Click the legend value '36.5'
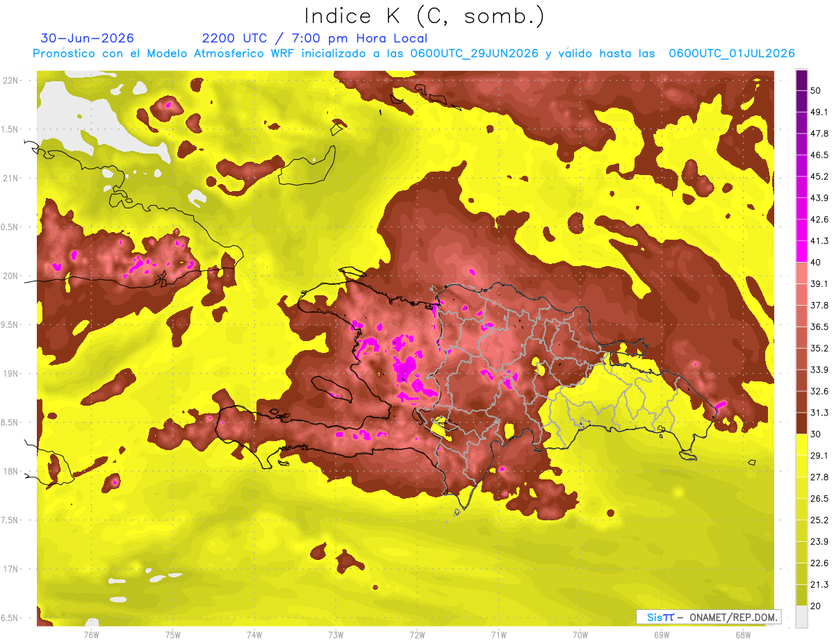The width and height of the screenshot is (834, 644). (x=819, y=327)
